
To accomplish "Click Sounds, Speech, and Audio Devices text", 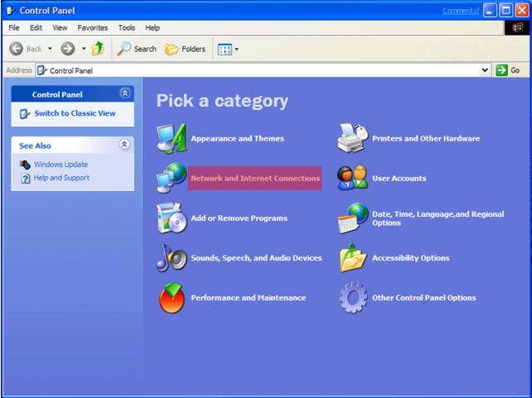I will tap(257, 258).
